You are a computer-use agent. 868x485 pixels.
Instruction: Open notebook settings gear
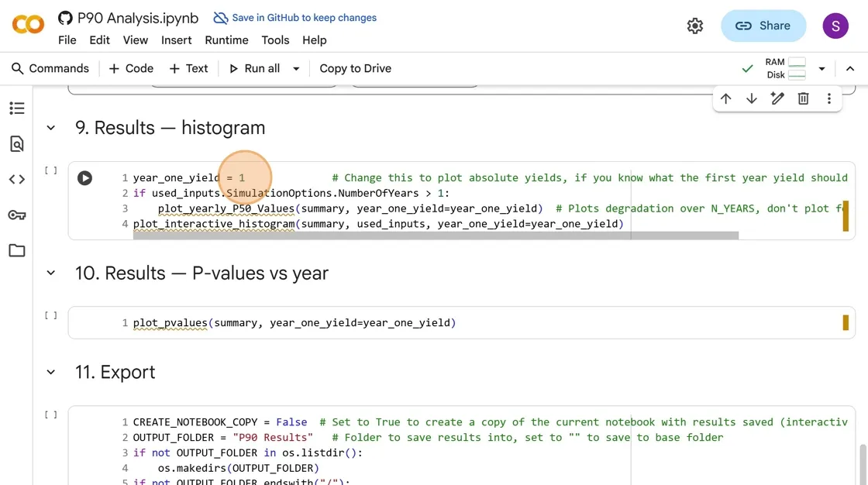[694, 26]
